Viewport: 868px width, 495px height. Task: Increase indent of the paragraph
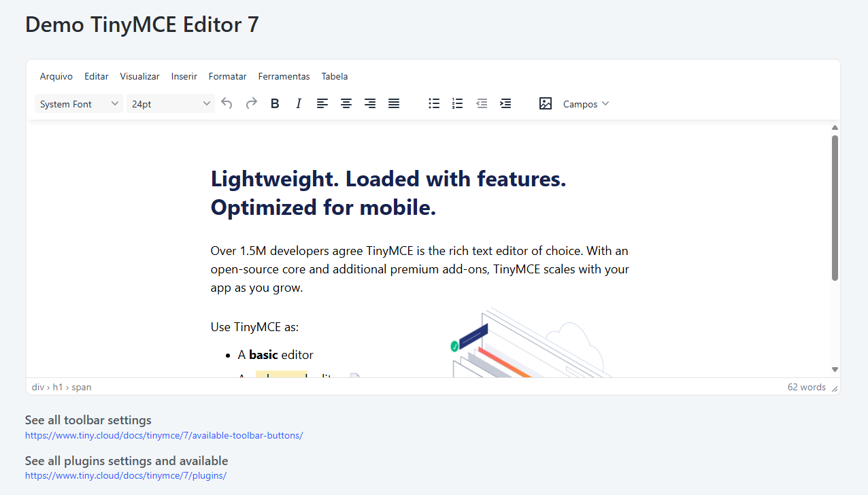tap(505, 103)
